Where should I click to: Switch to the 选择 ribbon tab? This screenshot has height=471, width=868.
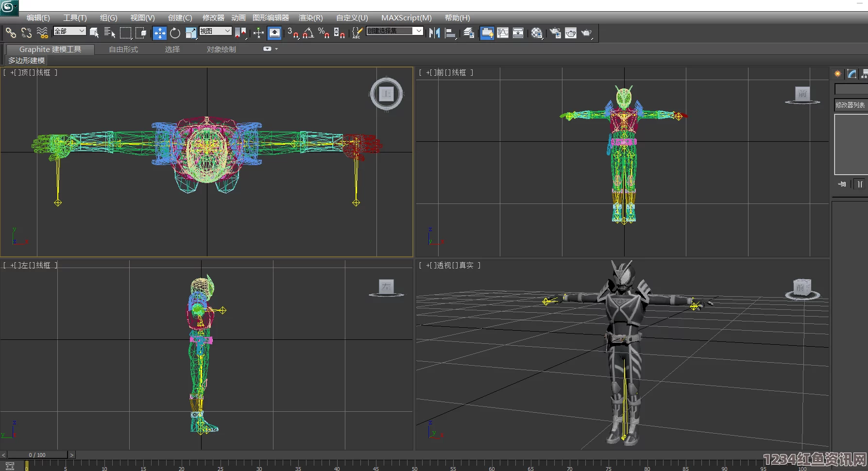tap(172, 49)
